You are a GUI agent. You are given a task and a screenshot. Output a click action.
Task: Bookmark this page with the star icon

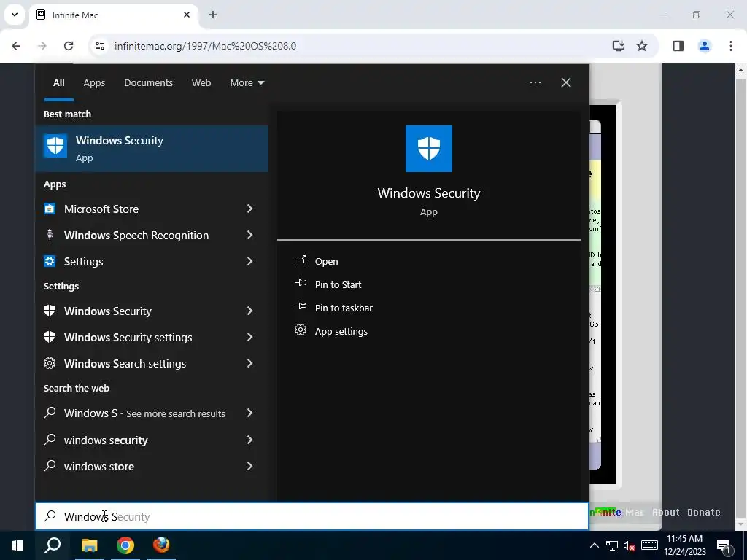pyautogui.click(x=642, y=46)
